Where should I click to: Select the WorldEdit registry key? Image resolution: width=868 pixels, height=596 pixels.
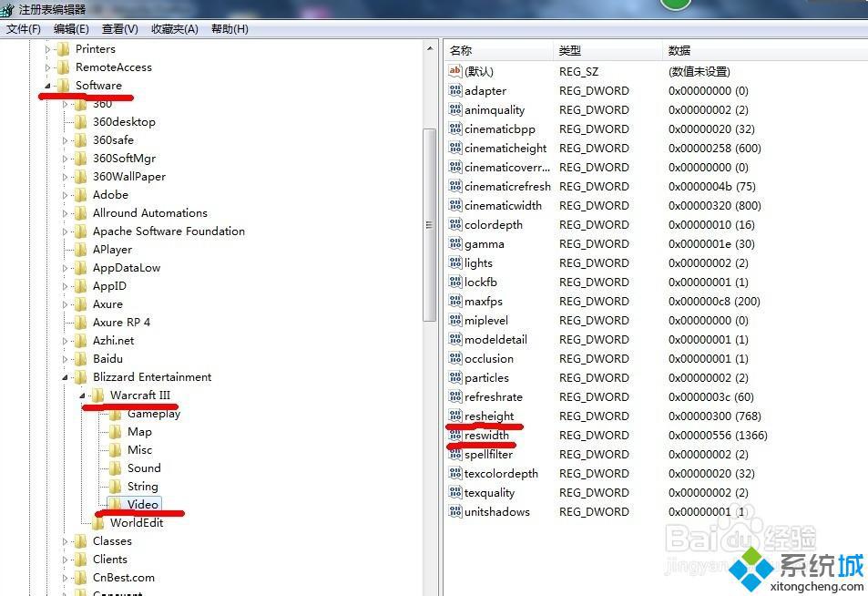point(137,522)
